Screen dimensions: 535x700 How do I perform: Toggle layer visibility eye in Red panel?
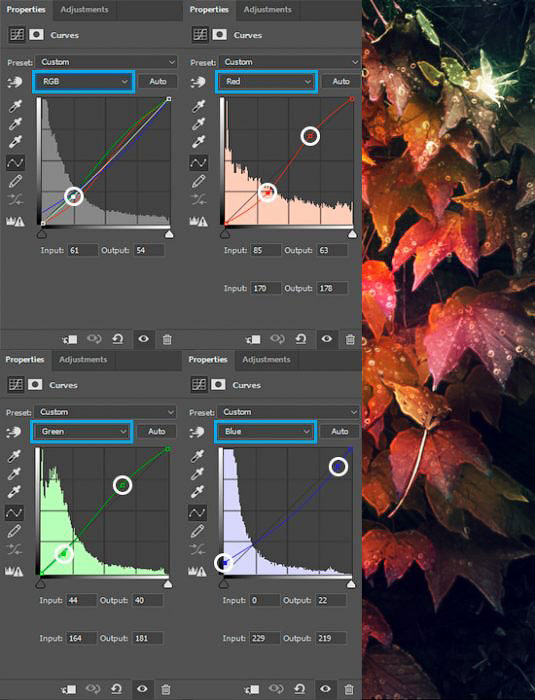[x=326, y=339]
